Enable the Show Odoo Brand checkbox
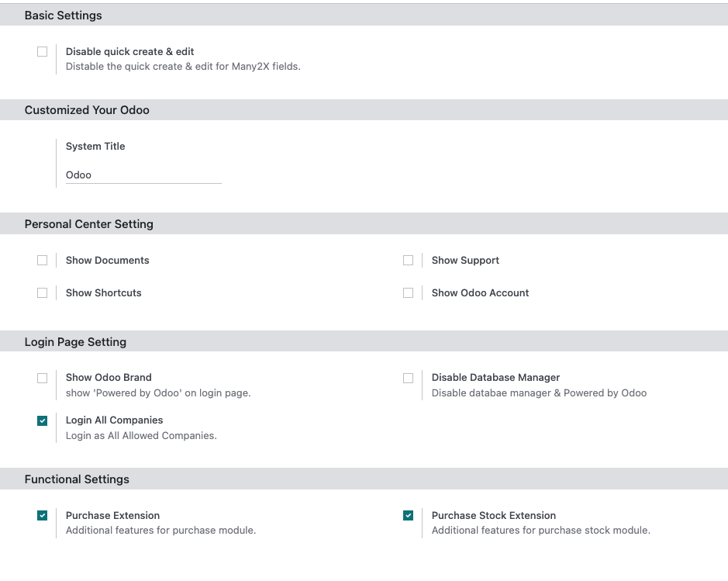 pos(42,378)
